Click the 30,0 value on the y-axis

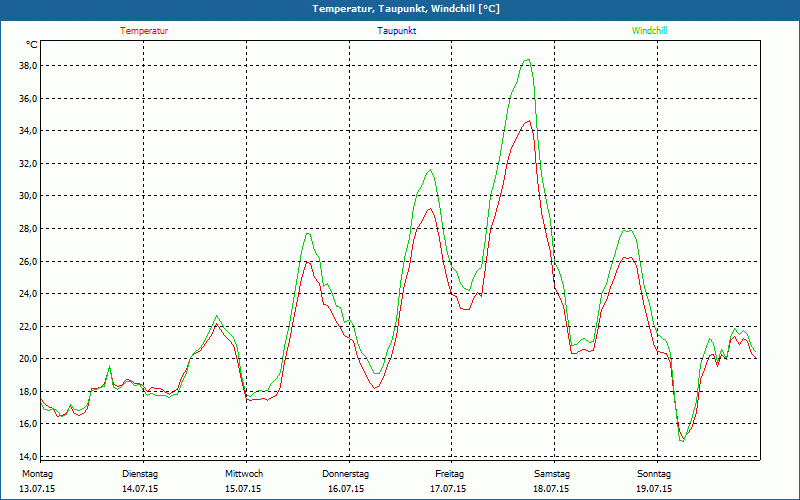click(x=28, y=196)
